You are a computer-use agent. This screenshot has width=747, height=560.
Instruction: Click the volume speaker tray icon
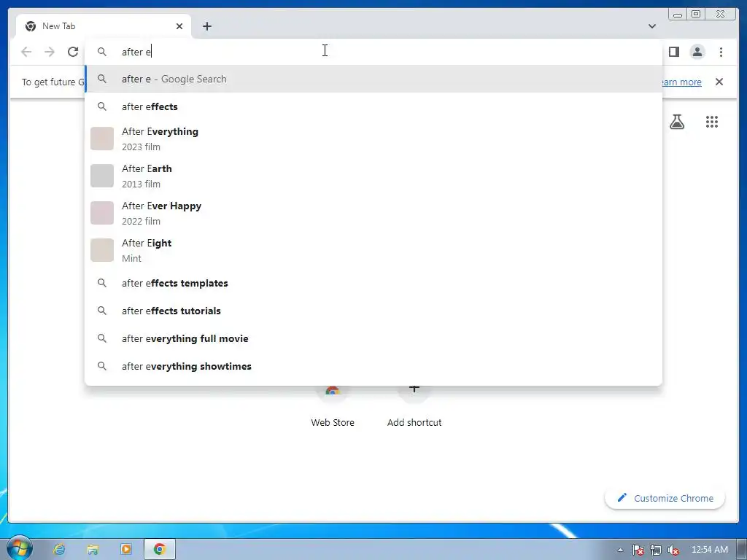coord(673,550)
